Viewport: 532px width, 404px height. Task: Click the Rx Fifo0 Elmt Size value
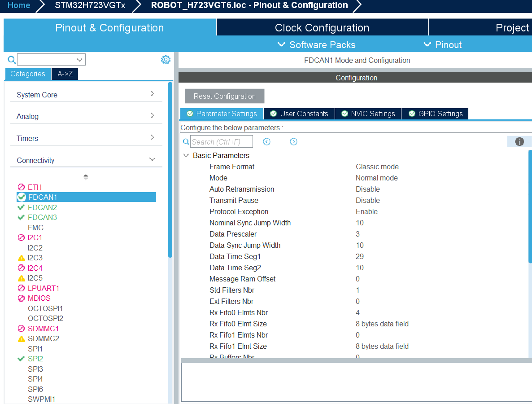[x=382, y=324]
